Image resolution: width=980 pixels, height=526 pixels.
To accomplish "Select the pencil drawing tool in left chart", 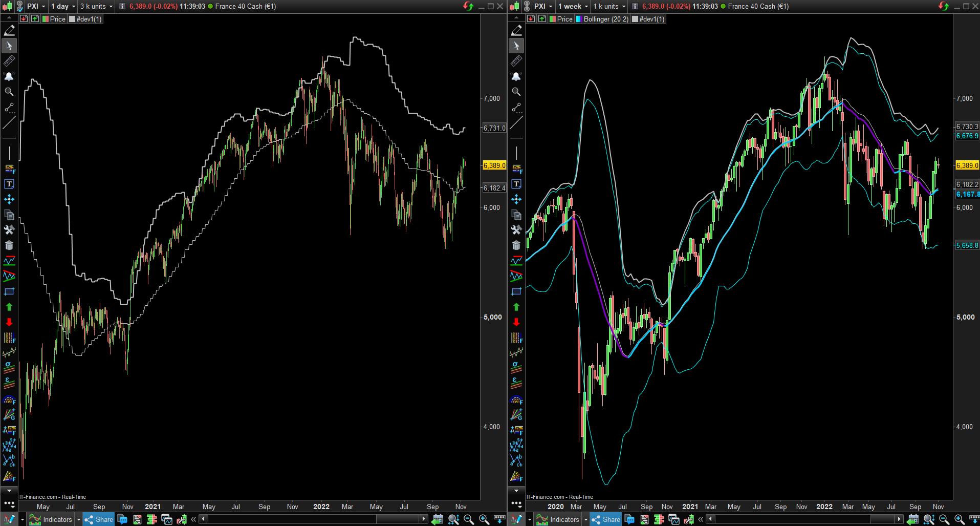I will (9, 31).
